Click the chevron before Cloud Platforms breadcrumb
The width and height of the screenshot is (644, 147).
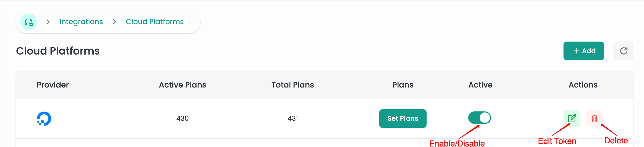coord(114,22)
